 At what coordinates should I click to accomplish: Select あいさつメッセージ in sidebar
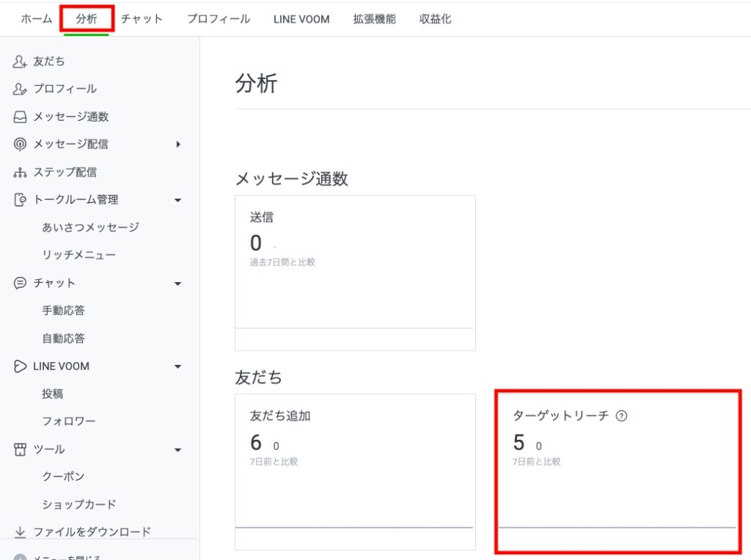[x=90, y=227]
